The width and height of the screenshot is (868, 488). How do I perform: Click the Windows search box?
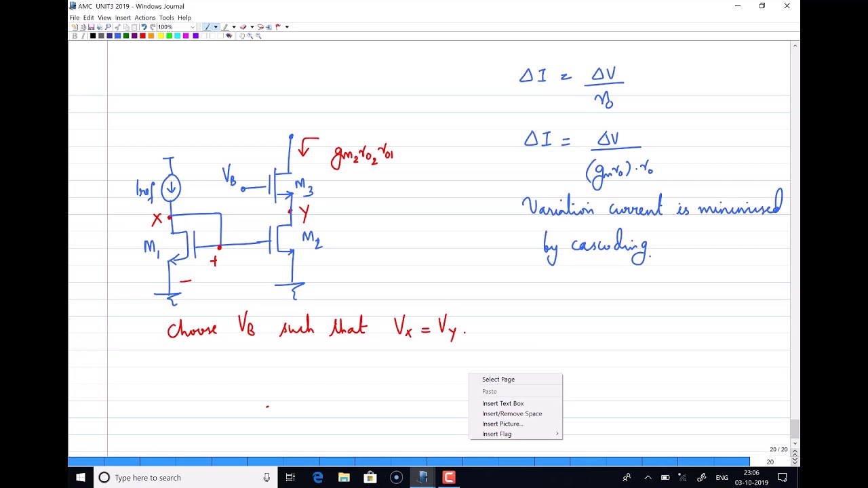coord(186,478)
